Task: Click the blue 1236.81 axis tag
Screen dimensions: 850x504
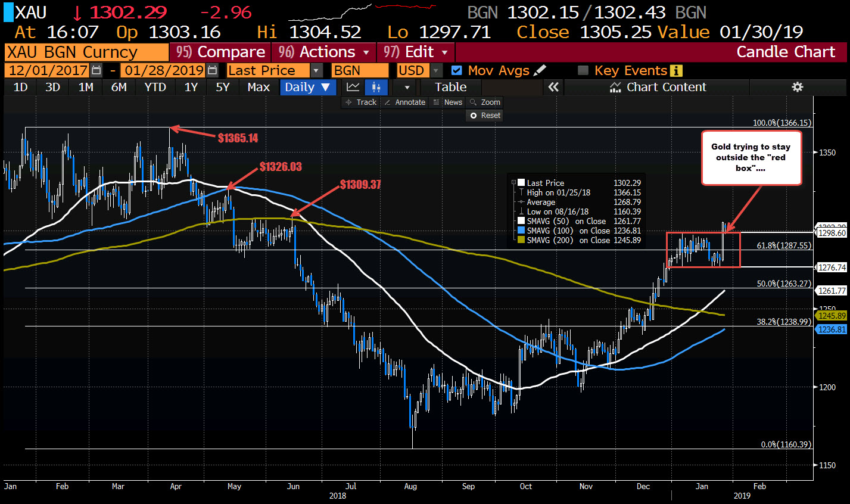Action: coord(832,329)
